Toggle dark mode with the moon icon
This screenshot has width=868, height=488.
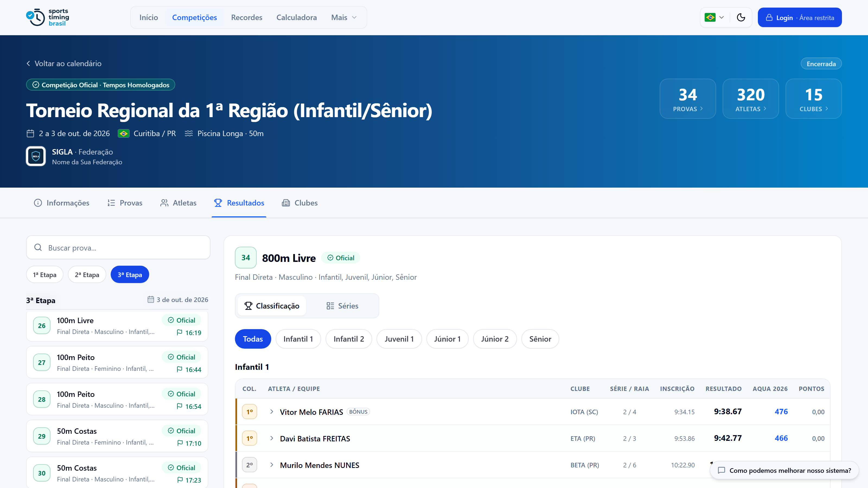tap(741, 18)
